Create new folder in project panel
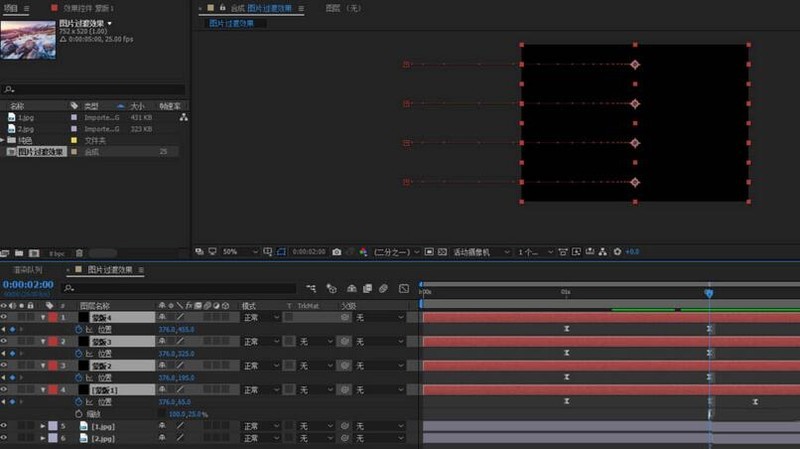Screen dimensions: 800x449 tap(19, 253)
